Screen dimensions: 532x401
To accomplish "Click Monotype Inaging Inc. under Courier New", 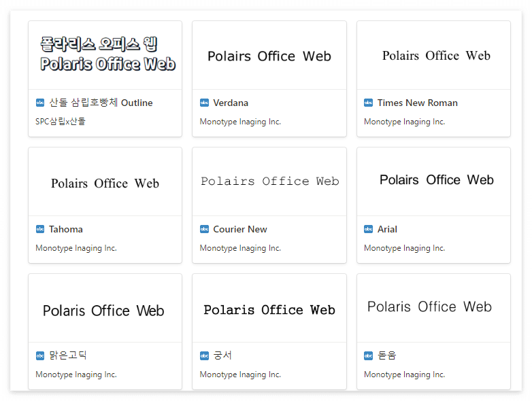I will tap(240, 248).
